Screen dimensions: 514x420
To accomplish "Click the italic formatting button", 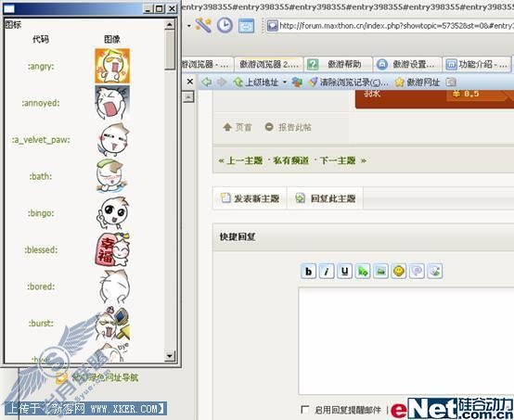I will point(327,271).
